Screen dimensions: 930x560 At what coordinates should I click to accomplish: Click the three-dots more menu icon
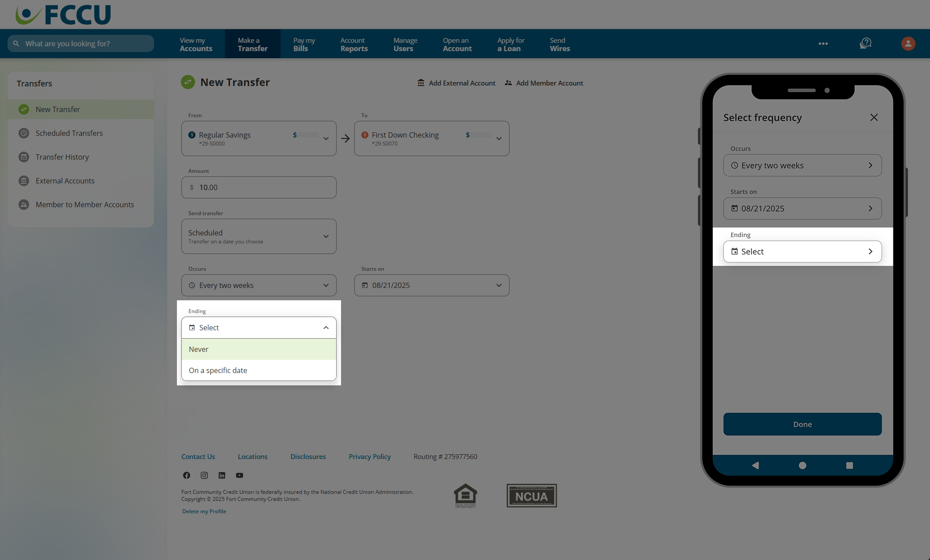tap(823, 44)
